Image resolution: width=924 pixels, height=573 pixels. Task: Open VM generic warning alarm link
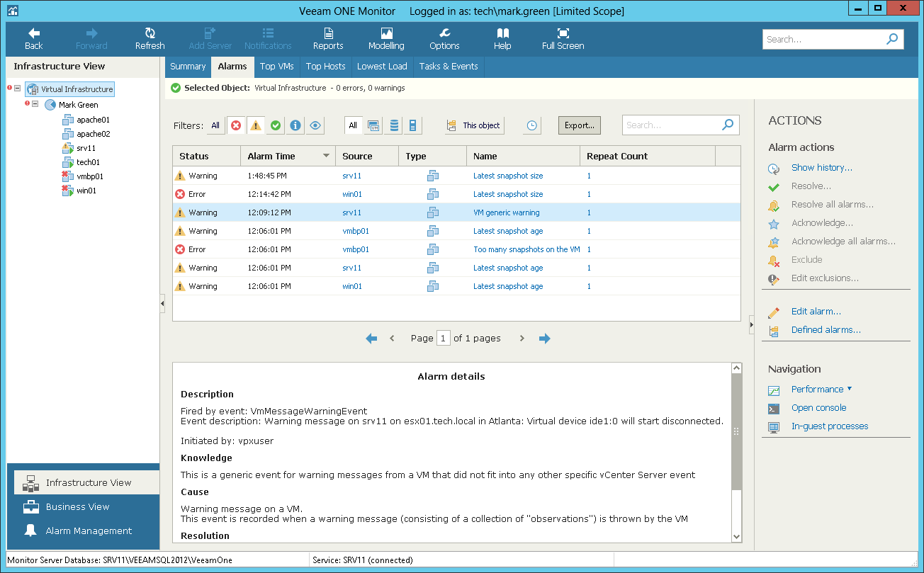click(x=507, y=212)
